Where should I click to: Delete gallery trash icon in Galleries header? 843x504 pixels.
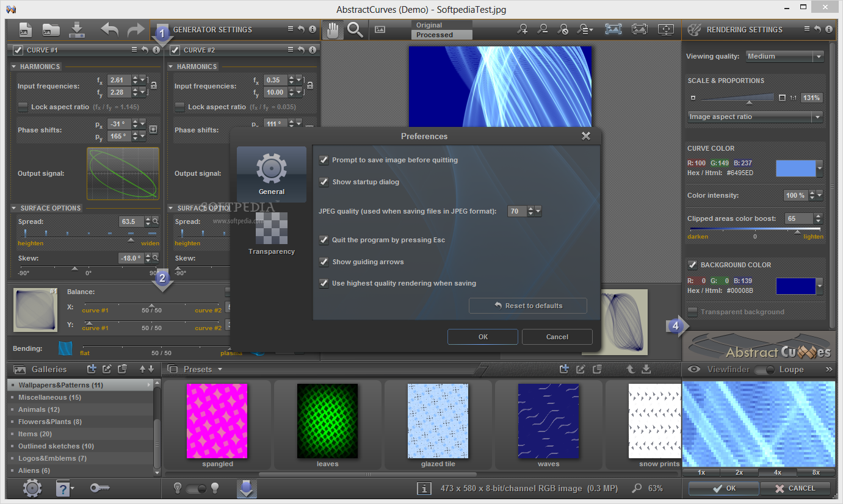click(122, 369)
